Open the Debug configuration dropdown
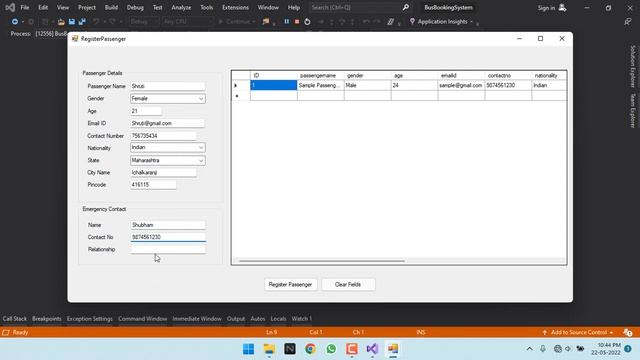The image size is (640, 360). pyautogui.click(x=144, y=22)
